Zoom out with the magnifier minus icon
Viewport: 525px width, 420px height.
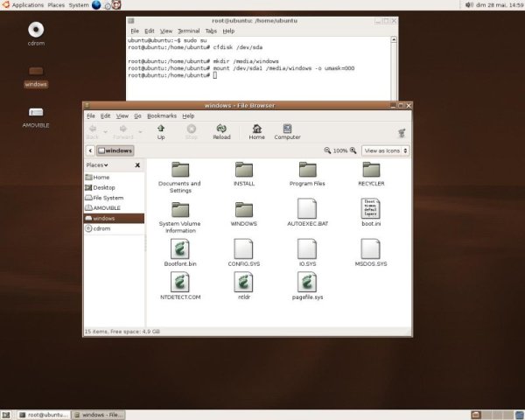pyautogui.click(x=327, y=150)
